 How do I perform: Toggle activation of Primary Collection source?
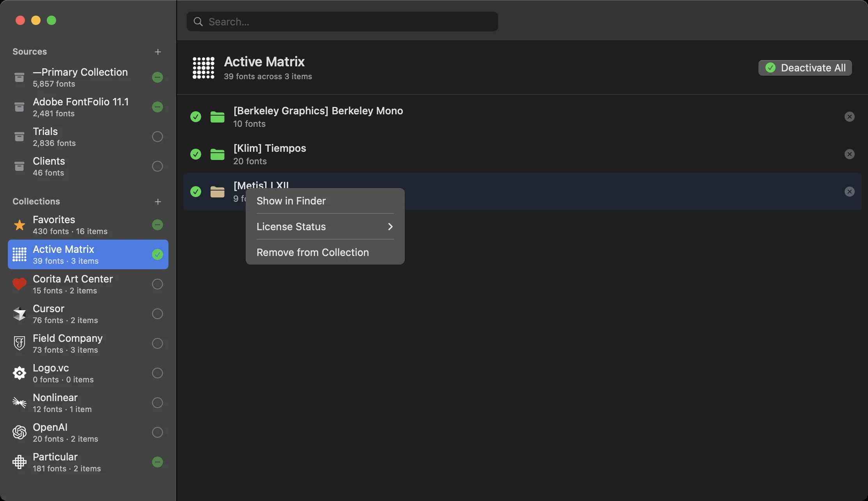tap(158, 77)
